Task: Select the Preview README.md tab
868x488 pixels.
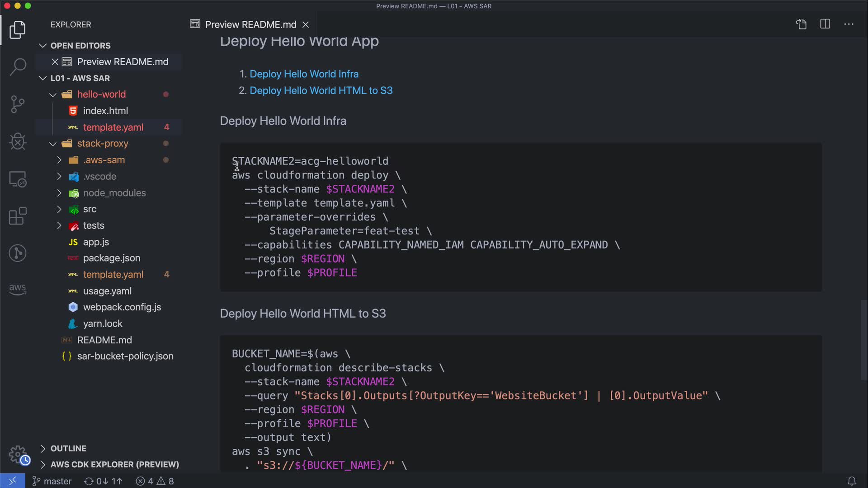Action: tap(250, 24)
